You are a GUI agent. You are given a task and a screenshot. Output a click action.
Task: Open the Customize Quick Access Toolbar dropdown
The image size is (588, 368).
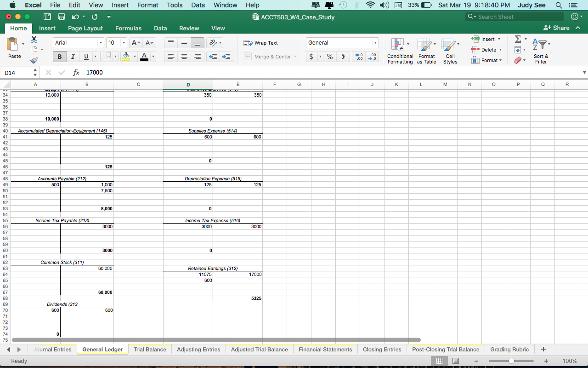click(x=109, y=17)
